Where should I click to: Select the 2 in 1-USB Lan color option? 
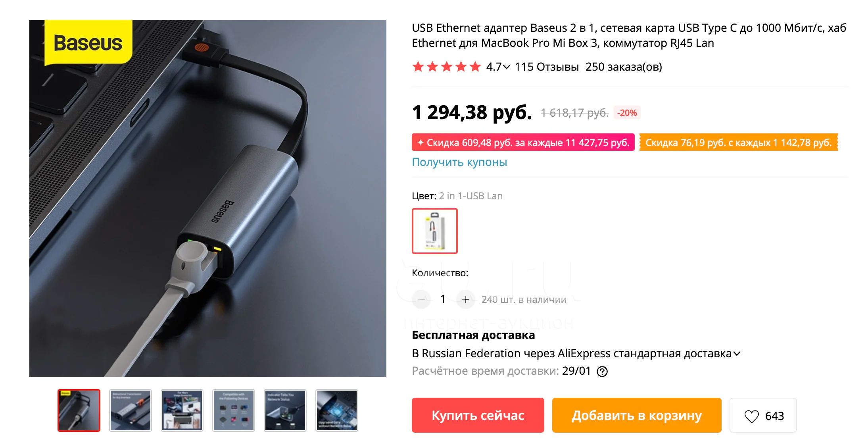point(435,231)
